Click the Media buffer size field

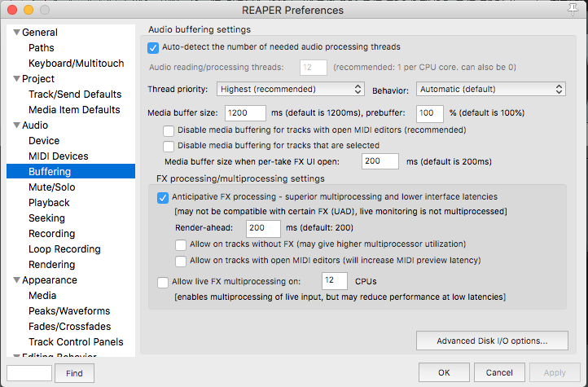pyautogui.click(x=245, y=113)
